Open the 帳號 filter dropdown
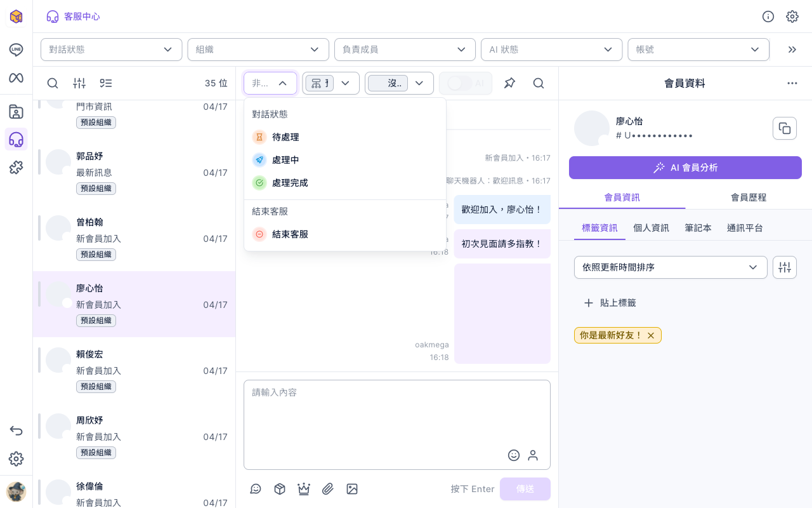 [x=698, y=50]
